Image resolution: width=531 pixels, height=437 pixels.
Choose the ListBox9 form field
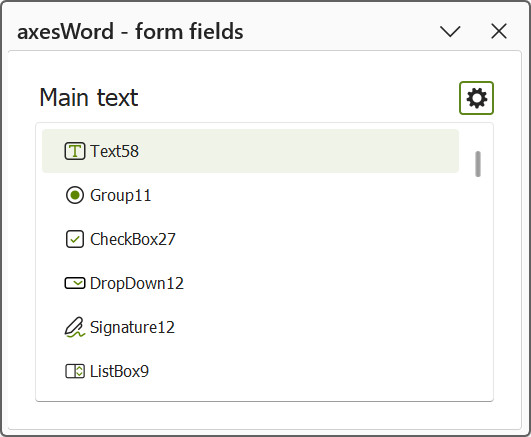pyautogui.click(x=250, y=371)
